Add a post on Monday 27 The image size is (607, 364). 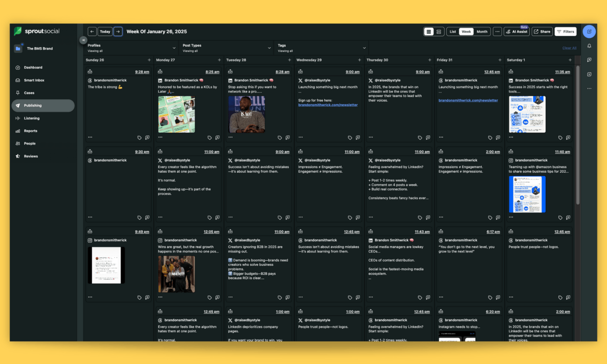(219, 60)
